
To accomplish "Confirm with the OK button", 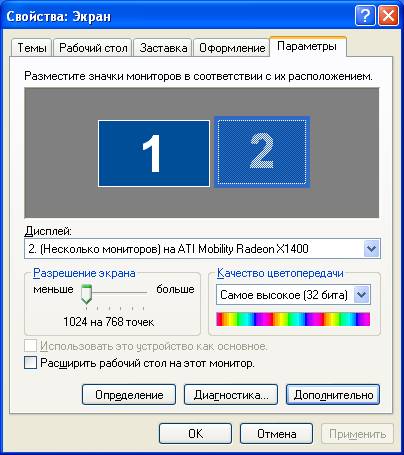I will [x=195, y=433].
